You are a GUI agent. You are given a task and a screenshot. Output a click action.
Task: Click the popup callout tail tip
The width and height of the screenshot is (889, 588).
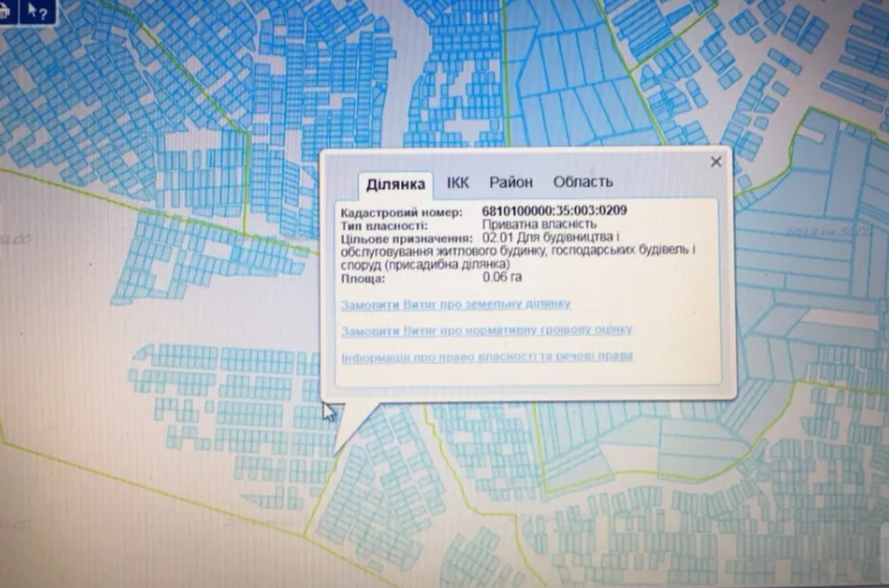[x=335, y=453]
